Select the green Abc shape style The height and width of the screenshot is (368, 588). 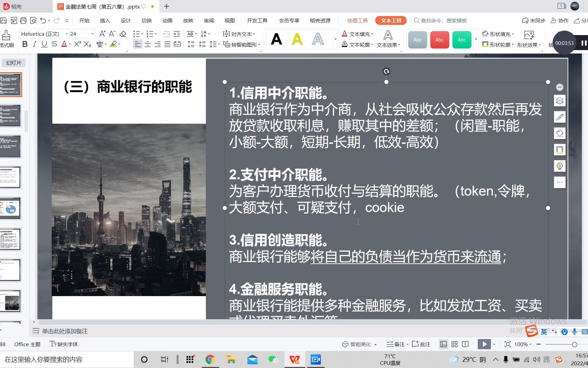click(462, 40)
